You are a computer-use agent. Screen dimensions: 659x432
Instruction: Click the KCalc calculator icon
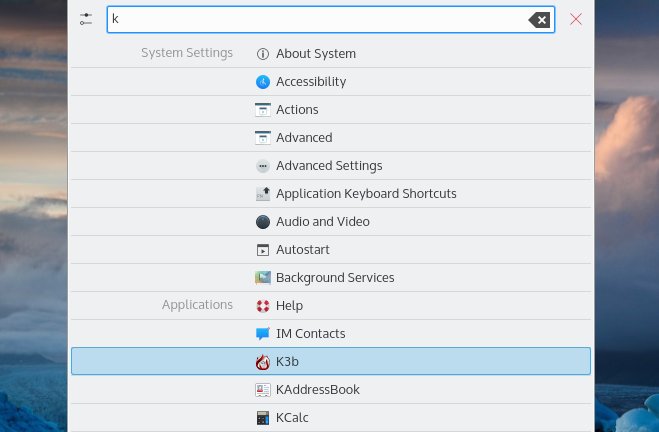[x=263, y=418]
